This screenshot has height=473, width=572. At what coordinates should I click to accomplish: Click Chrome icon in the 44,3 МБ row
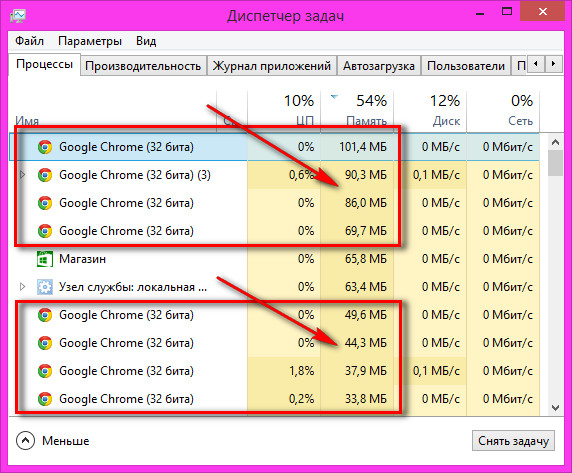tap(45, 343)
